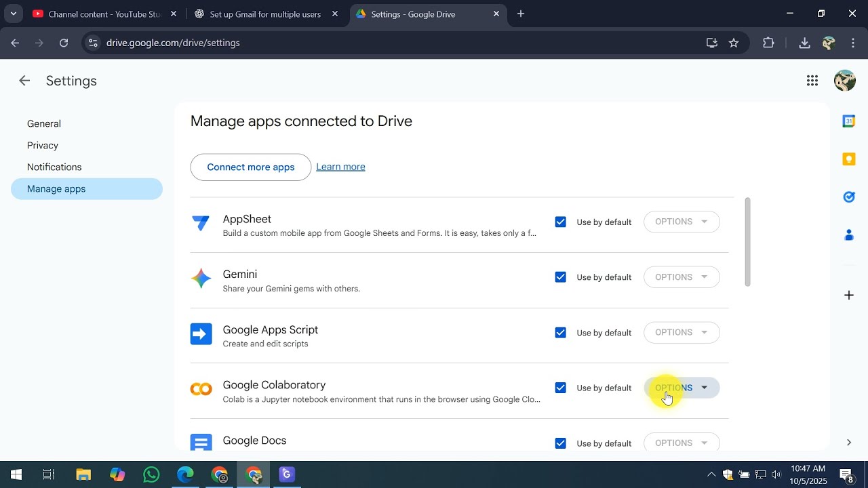This screenshot has height=488, width=868.
Task: Click the Settings back arrow
Action: (24, 81)
